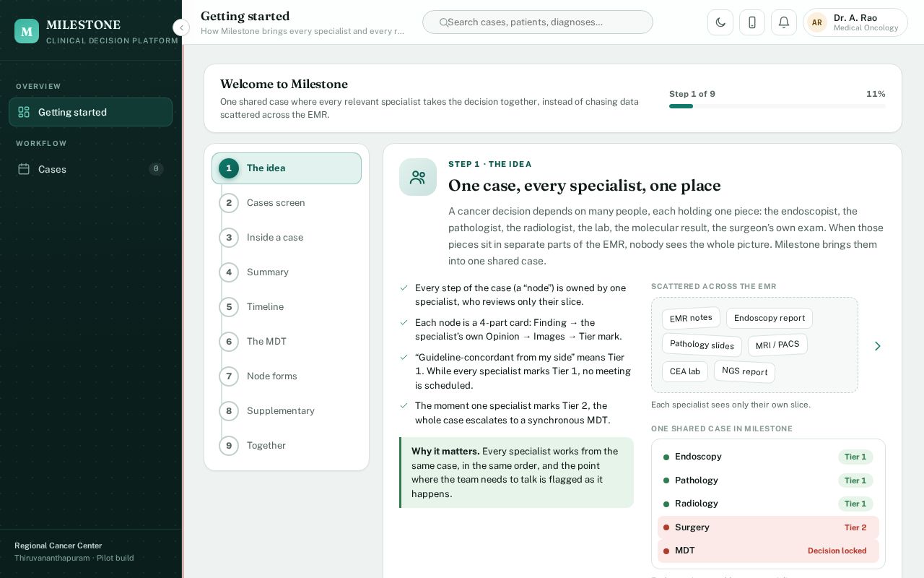The width and height of the screenshot is (924, 578).
Task: Open mobile device view icon
Action: (752, 22)
